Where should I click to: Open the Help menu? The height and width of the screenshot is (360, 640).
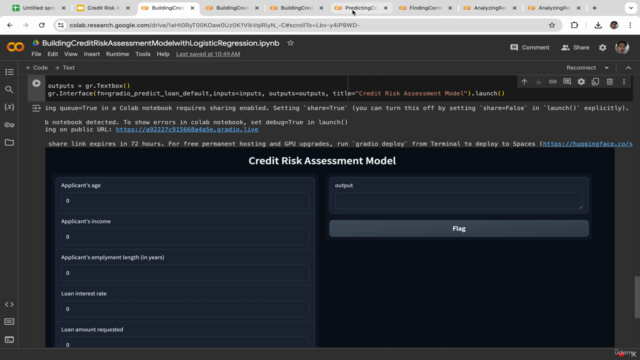coord(163,54)
